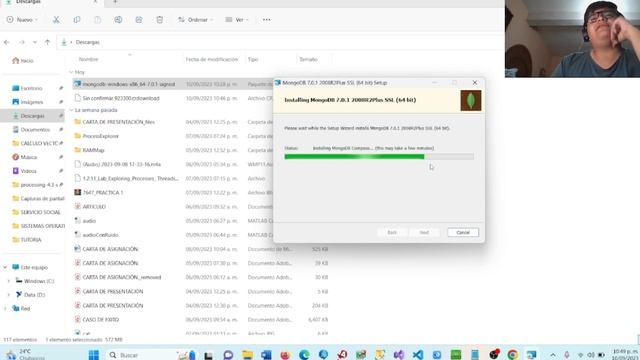640x360 pixels.
Task: Launch Microsoft Edge from the taskbar
Action: [x=304, y=355]
